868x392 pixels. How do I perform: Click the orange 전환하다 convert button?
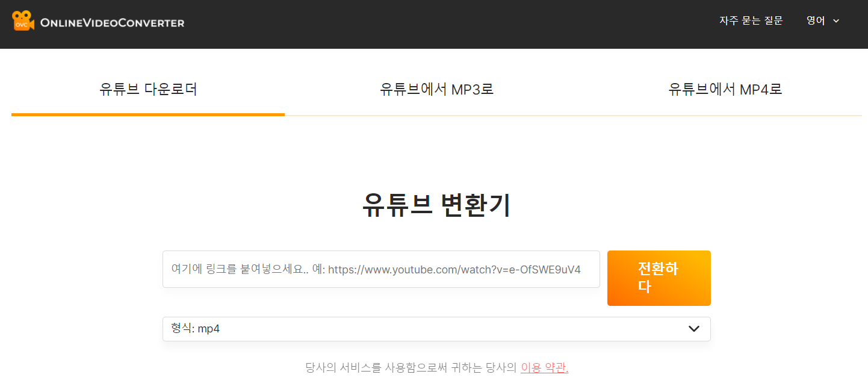pyautogui.click(x=659, y=278)
